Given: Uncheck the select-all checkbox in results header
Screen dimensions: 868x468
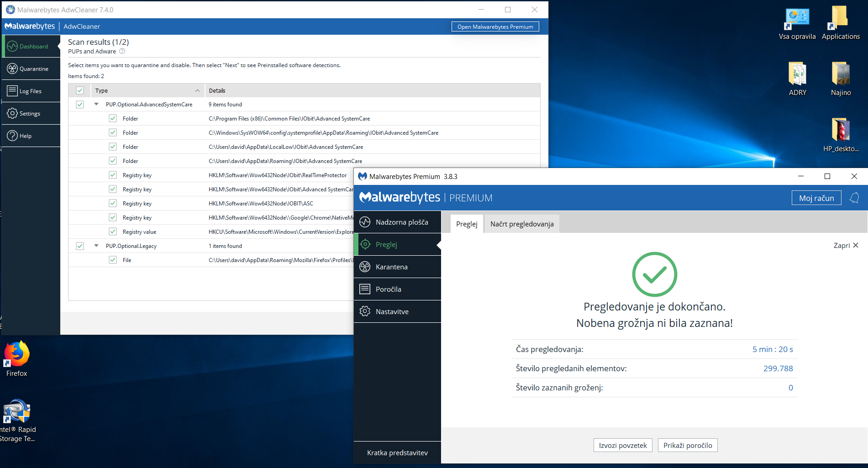Looking at the screenshot, I should pos(80,90).
